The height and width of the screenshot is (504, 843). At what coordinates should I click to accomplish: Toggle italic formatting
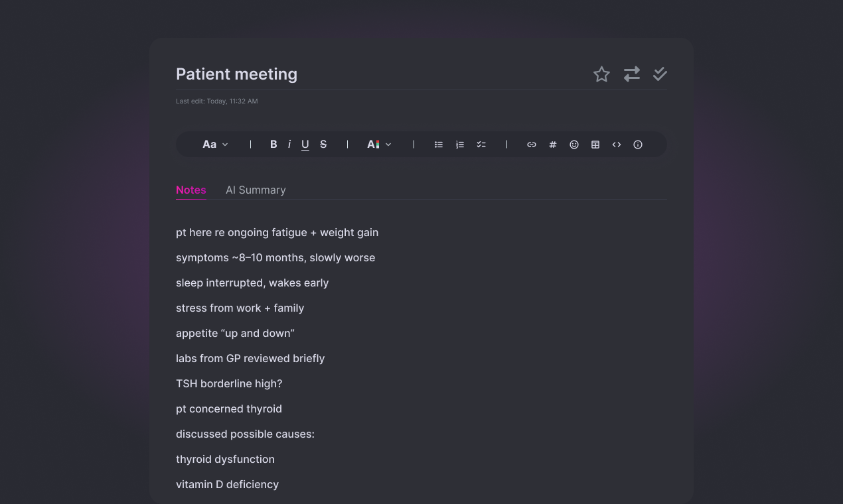point(289,144)
